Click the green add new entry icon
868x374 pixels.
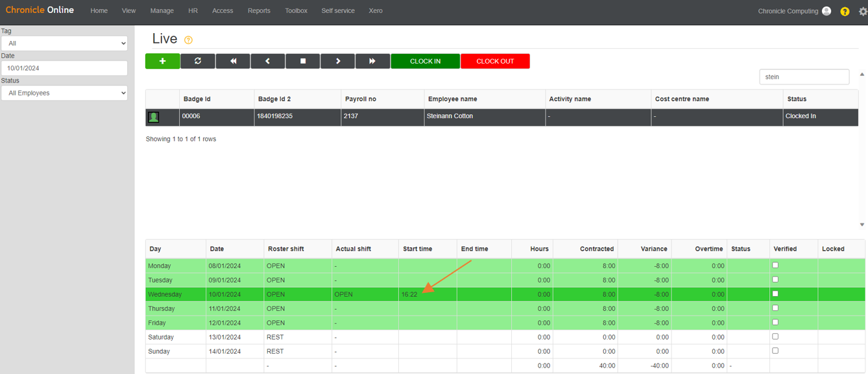(x=162, y=60)
